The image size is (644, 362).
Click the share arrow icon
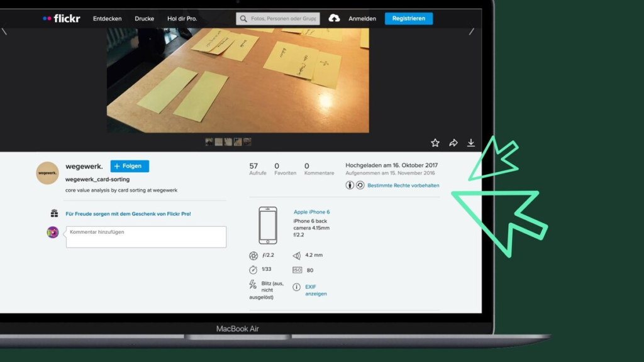click(453, 143)
